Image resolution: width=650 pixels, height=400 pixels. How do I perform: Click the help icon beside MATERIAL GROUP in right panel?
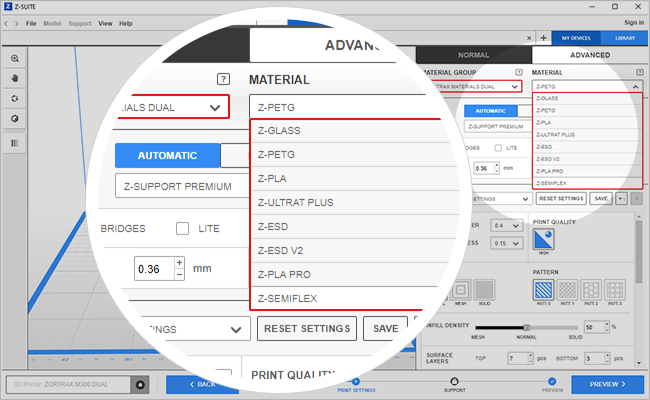pos(519,72)
